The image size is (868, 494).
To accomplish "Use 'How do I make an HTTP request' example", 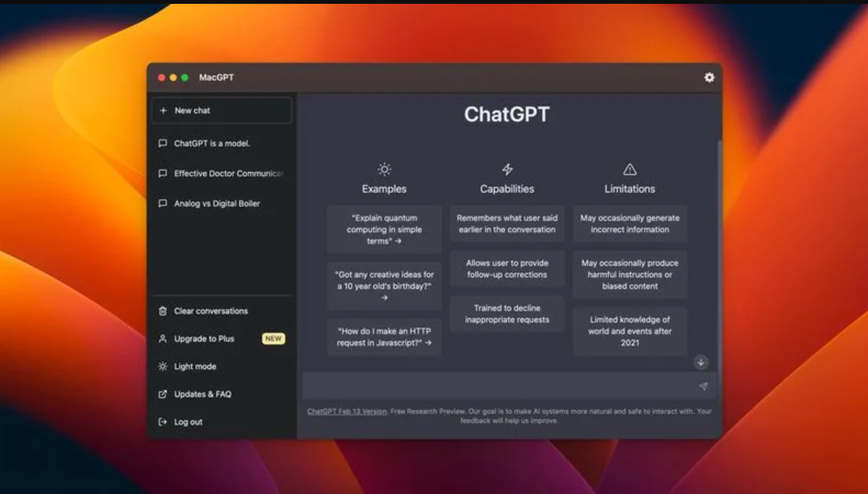I will pyautogui.click(x=384, y=337).
